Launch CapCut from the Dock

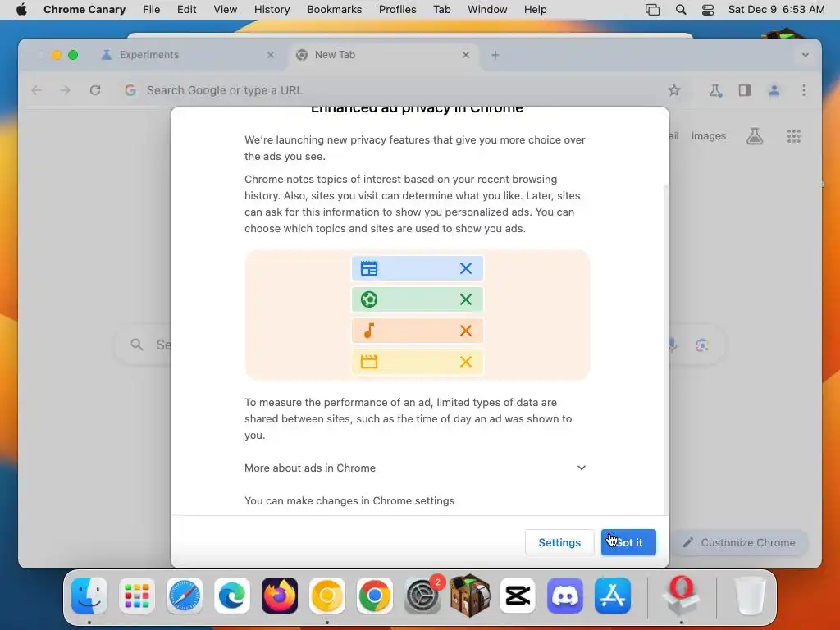point(518,596)
